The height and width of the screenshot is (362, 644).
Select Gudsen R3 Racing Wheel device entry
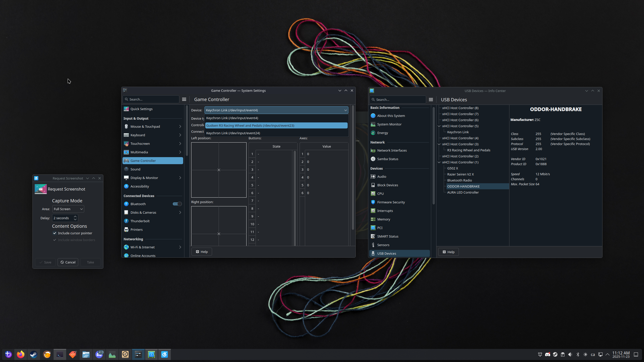[x=250, y=125]
